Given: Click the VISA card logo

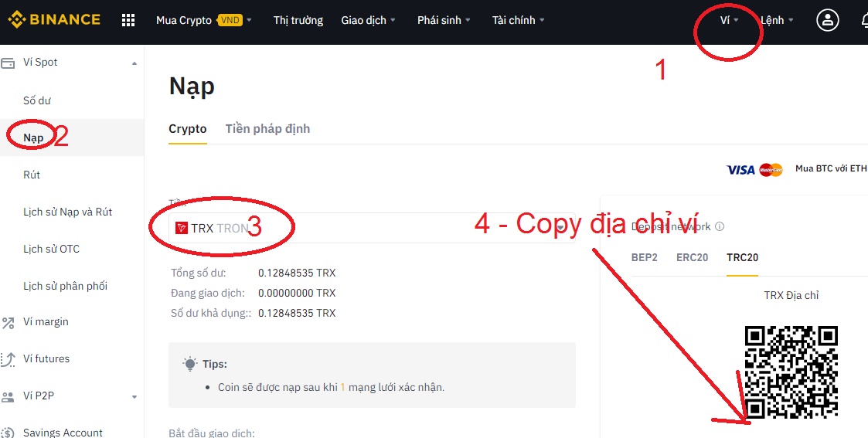Looking at the screenshot, I should pyautogui.click(x=740, y=170).
